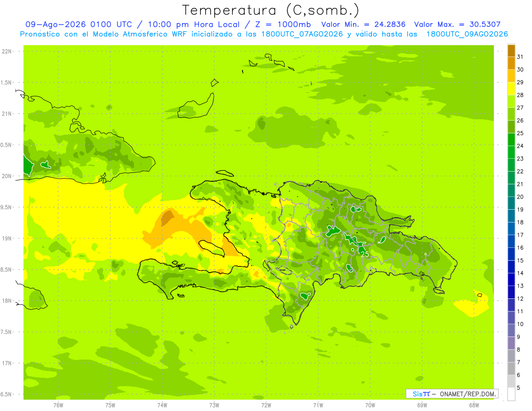Pick the teal swatch between legend values 19 and 20

tap(511, 203)
